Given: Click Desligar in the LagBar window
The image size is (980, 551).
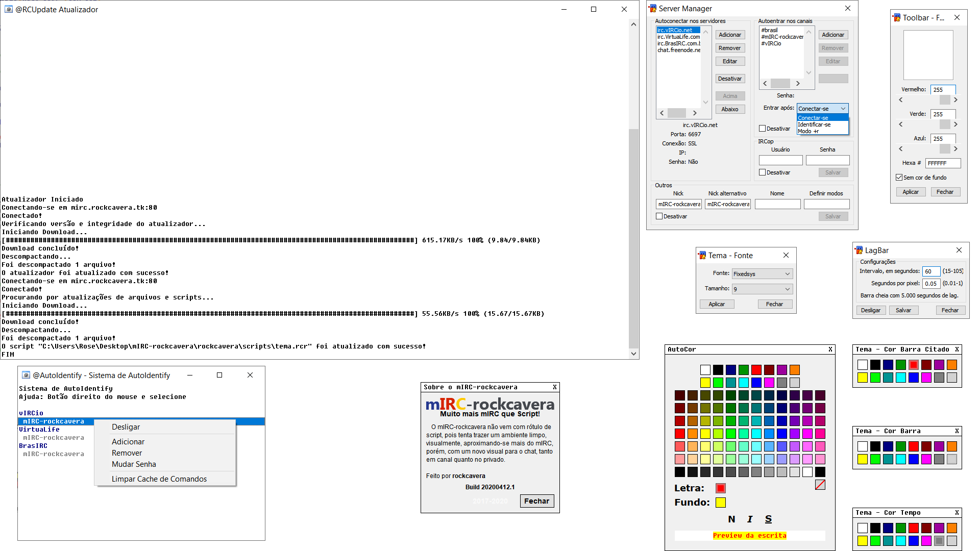Looking at the screenshot, I should coord(871,310).
